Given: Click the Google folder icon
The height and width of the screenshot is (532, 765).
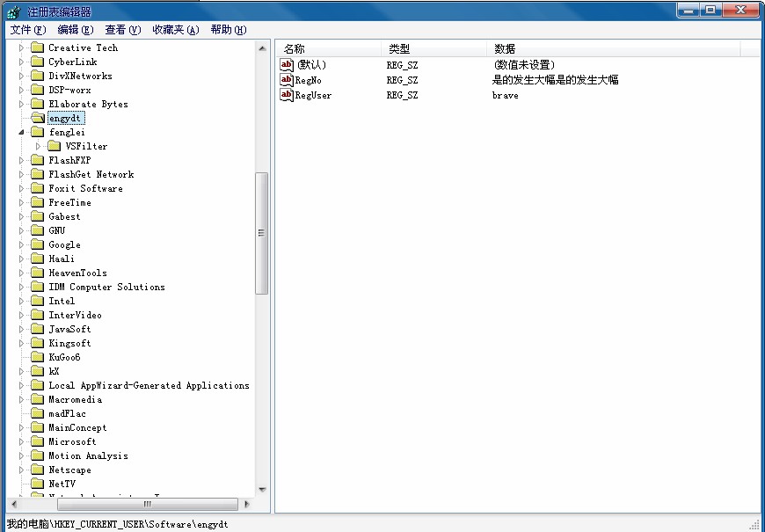Looking at the screenshot, I should click(x=37, y=244).
